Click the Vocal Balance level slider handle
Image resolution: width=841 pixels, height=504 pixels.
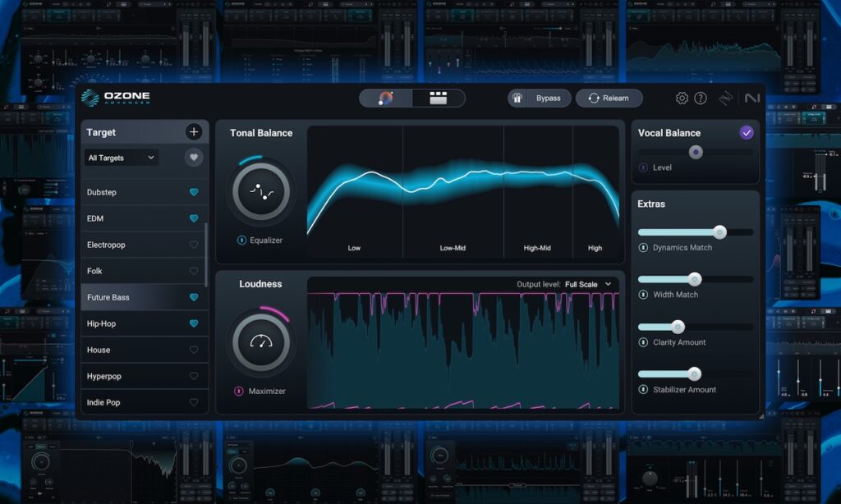point(696,153)
